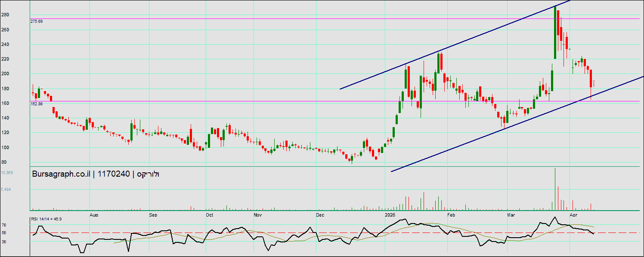Select the Oct label on date axis
This screenshot has width=644, height=257.
click(x=210, y=214)
